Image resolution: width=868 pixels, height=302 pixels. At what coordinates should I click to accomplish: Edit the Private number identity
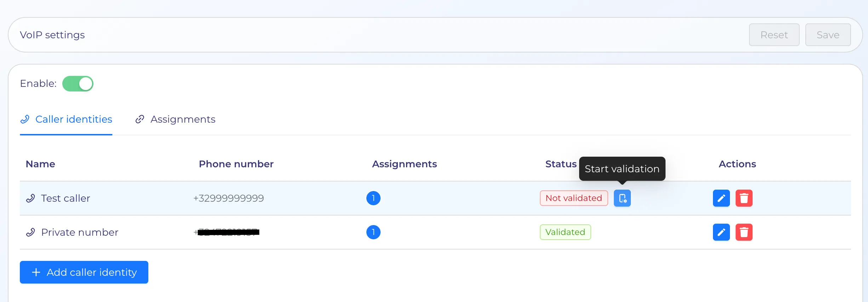point(721,232)
